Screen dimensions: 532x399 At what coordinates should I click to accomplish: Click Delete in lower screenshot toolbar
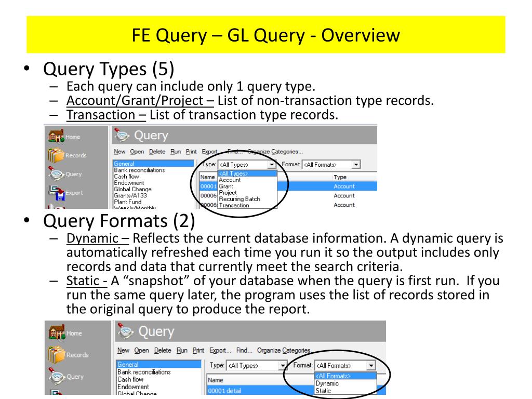[163, 350]
